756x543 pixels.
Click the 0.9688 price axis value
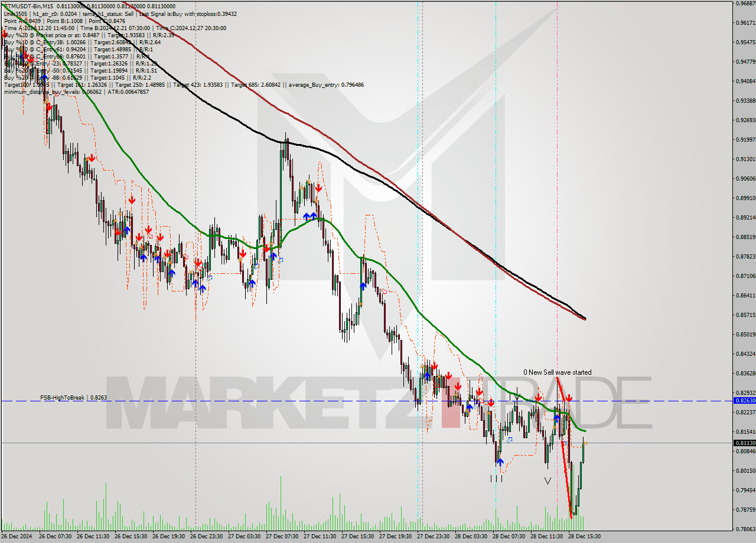coord(745,3)
